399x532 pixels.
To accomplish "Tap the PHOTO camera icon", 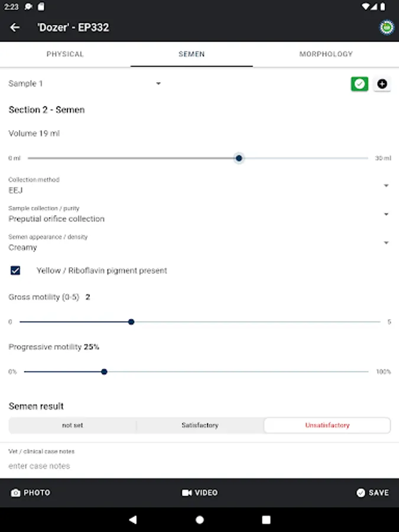I will click(x=17, y=492).
